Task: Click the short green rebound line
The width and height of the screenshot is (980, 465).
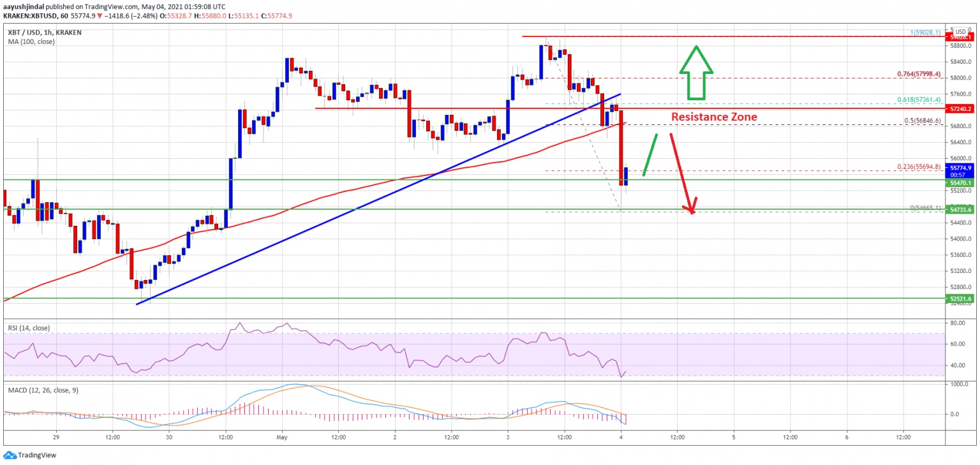Action: pos(650,154)
